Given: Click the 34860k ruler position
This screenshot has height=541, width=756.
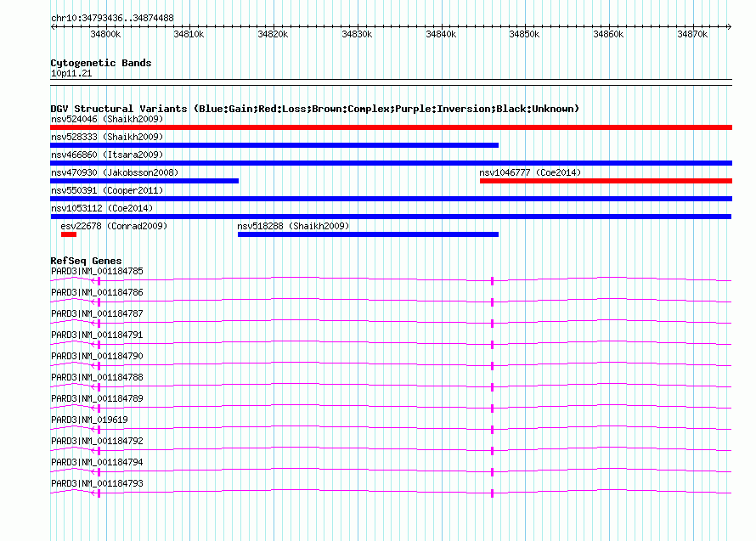Looking at the screenshot, I should point(608,34).
